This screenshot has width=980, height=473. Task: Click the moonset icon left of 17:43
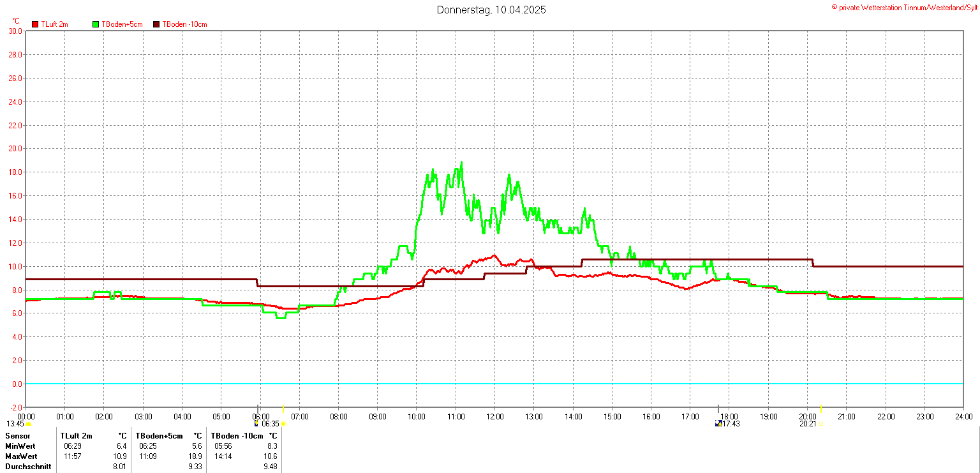(x=718, y=423)
